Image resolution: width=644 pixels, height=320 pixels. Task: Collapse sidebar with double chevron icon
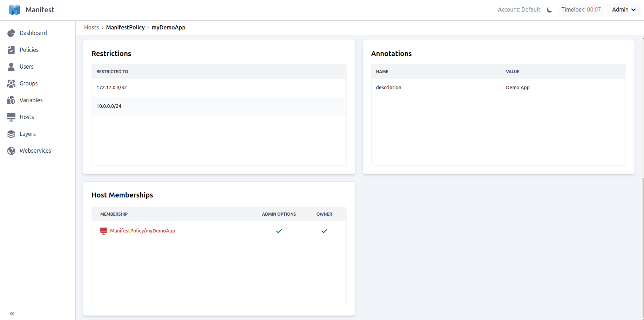click(12, 314)
